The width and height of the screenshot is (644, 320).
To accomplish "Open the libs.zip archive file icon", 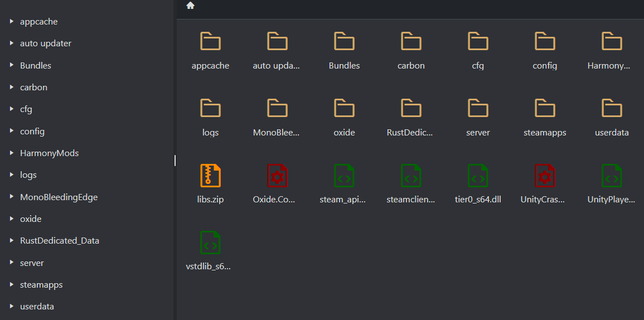I will coord(210,175).
